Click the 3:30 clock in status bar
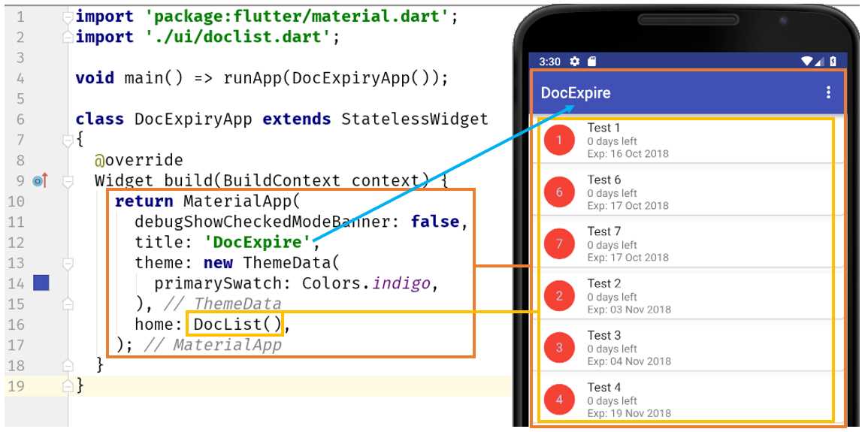The image size is (868, 432). [x=549, y=62]
